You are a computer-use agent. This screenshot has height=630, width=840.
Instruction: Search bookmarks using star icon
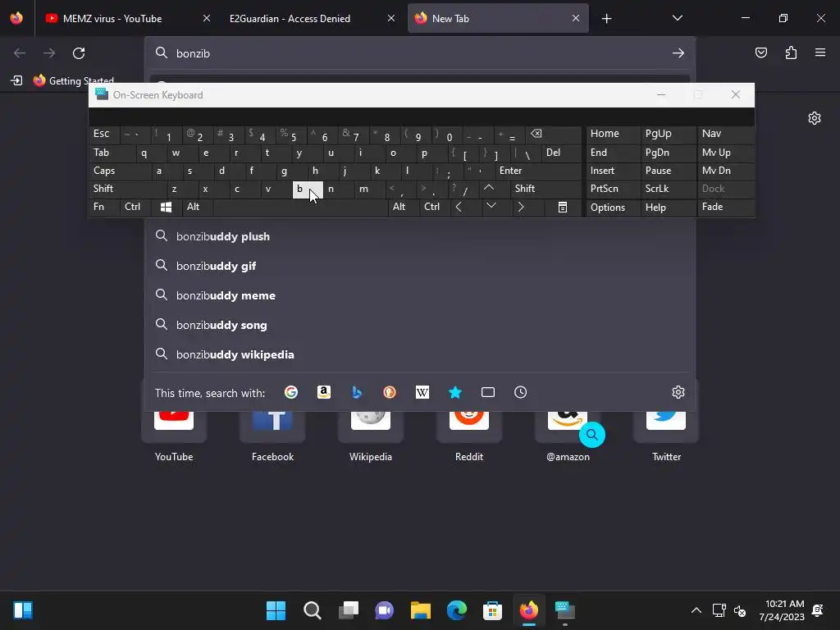click(454, 393)
